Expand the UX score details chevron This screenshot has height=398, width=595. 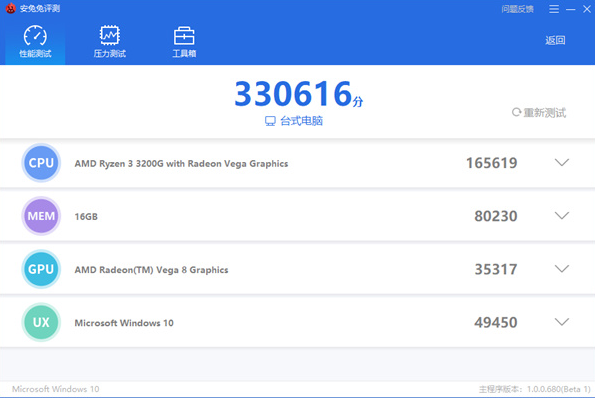(x=562, y=322)
